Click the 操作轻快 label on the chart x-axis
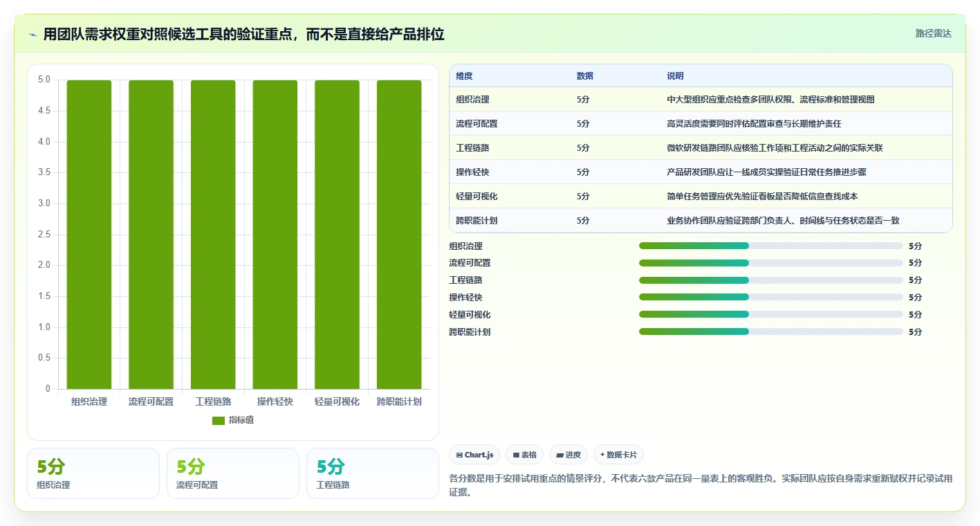This screenshot has height=526, width=980. 275,401
